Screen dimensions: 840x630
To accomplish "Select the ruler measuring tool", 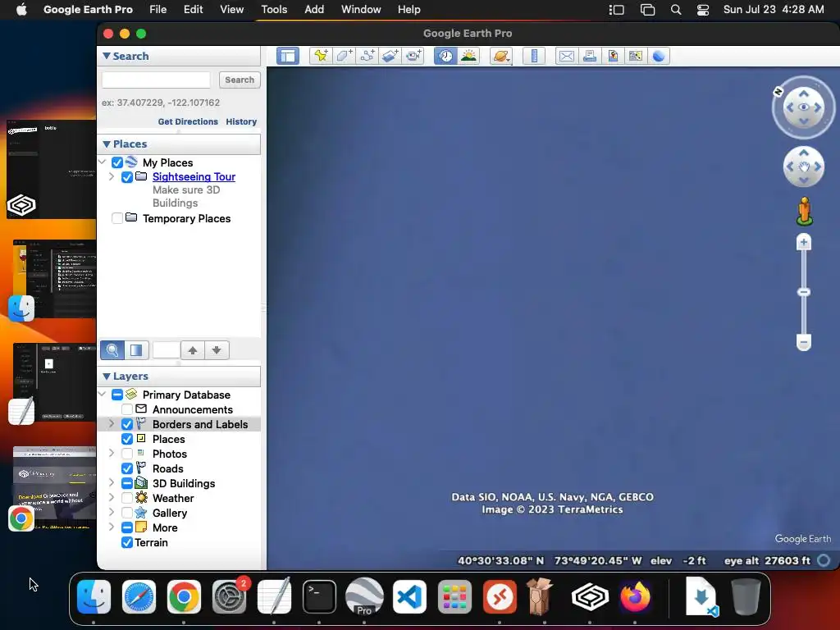I will [534, 56].
